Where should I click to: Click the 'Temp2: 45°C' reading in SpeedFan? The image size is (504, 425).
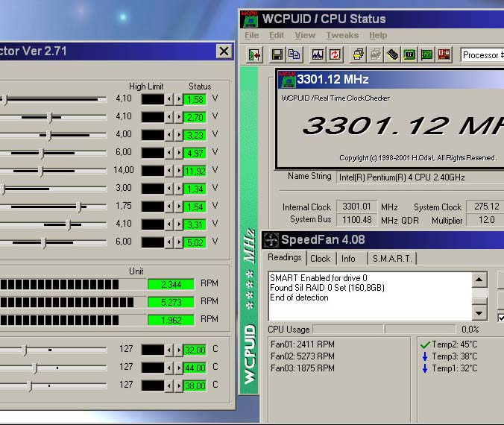[x=455, y=344]
